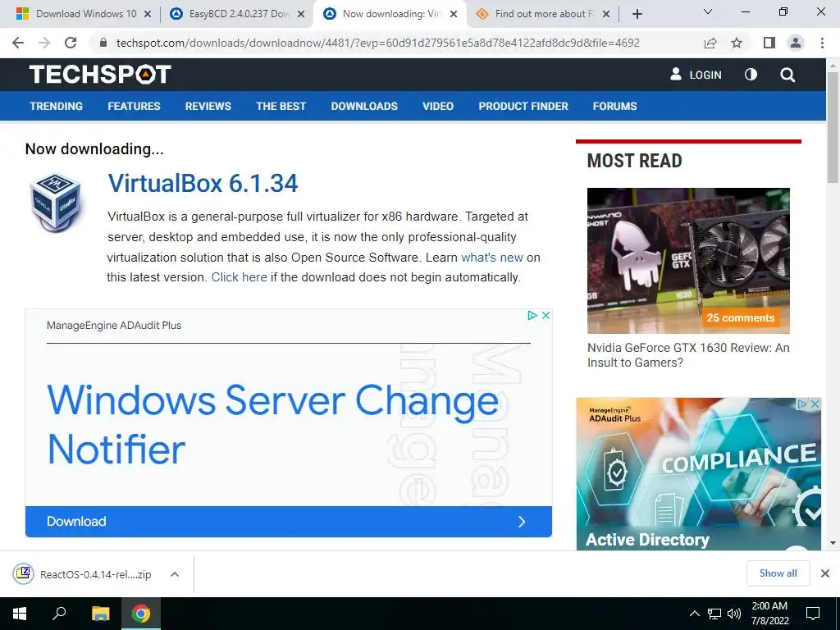
Task: Open TechSpot site search
Action: pyautogui.click(x=787, y=75)
